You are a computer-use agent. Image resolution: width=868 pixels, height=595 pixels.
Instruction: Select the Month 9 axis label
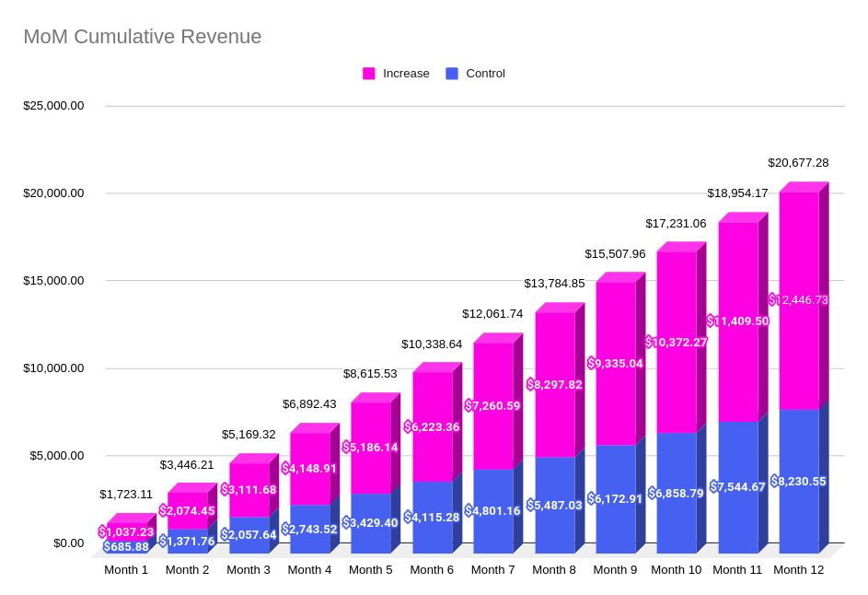[x=615, y=570]
